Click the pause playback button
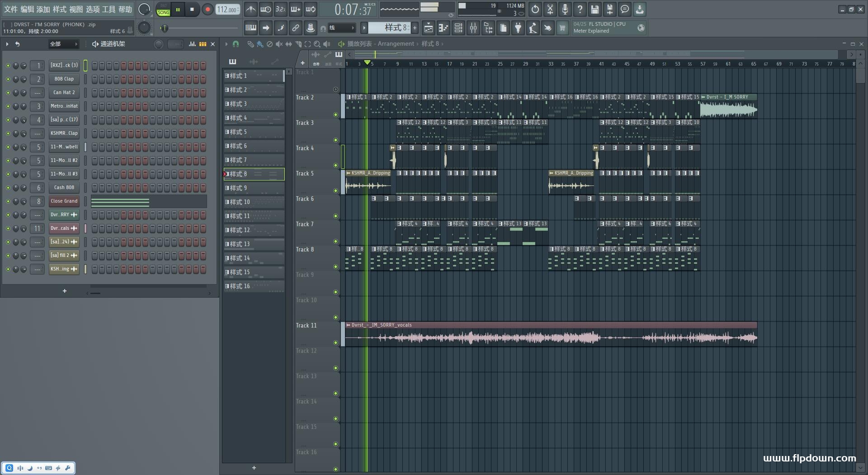 [178, 9]
